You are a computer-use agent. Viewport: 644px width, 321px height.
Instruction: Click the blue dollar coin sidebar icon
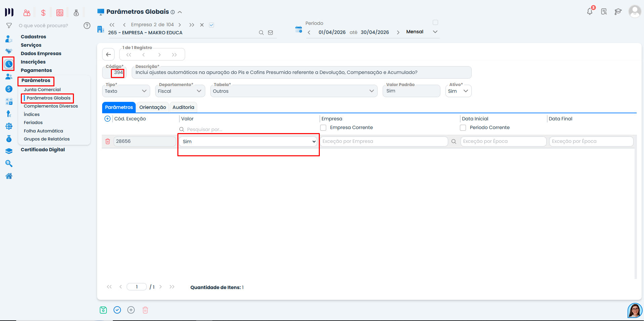[x=9, y=89]
